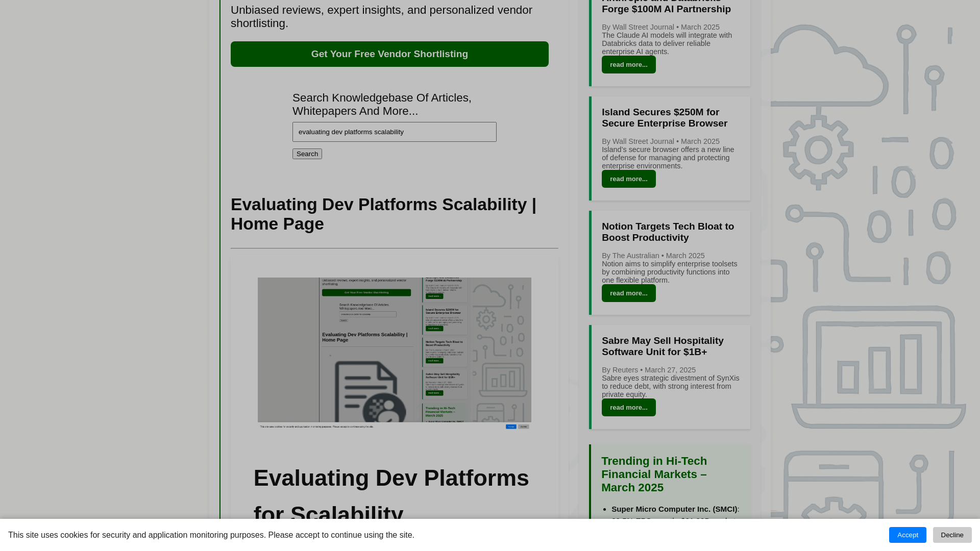
Task: Click Get Your Free Vendor Shortlisting button
Action: click(x=389, y=54)
